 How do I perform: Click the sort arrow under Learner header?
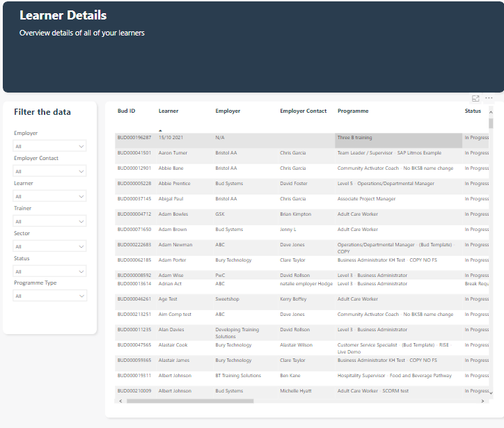point(160,130)
